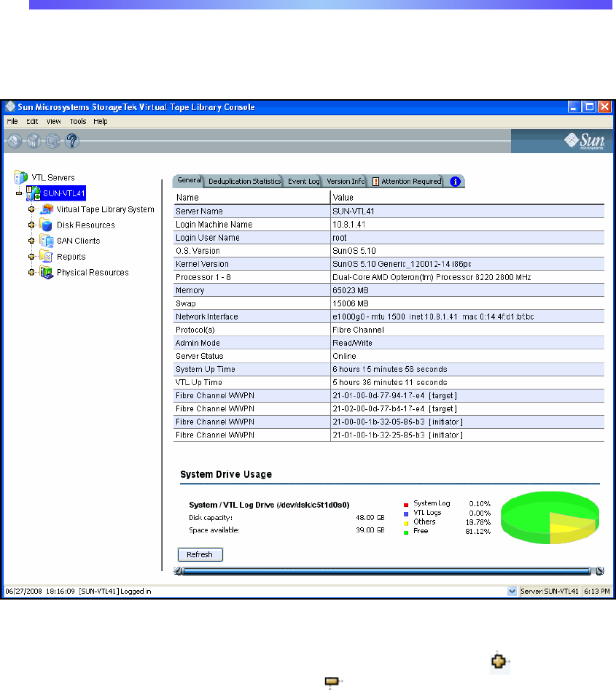Click the blue information icon tab
The height and width of the screenshot is (690, 616).
click(455, 182)
